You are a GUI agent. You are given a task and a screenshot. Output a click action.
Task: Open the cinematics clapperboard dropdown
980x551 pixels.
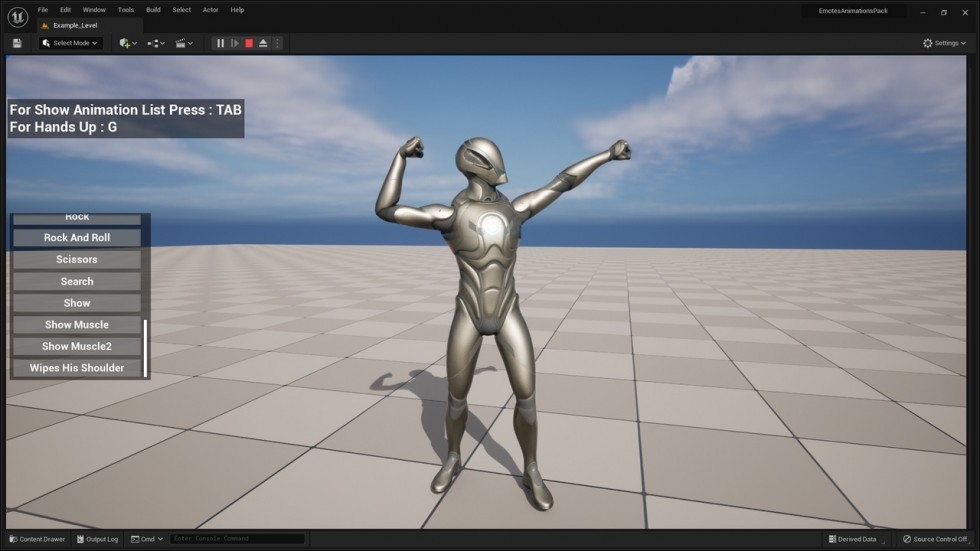184,43
